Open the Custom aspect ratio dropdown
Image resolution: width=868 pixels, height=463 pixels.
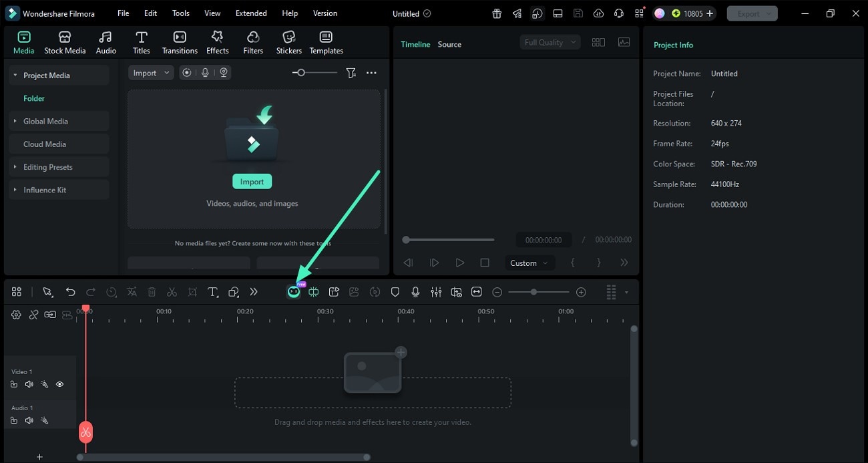pos(529,263)
